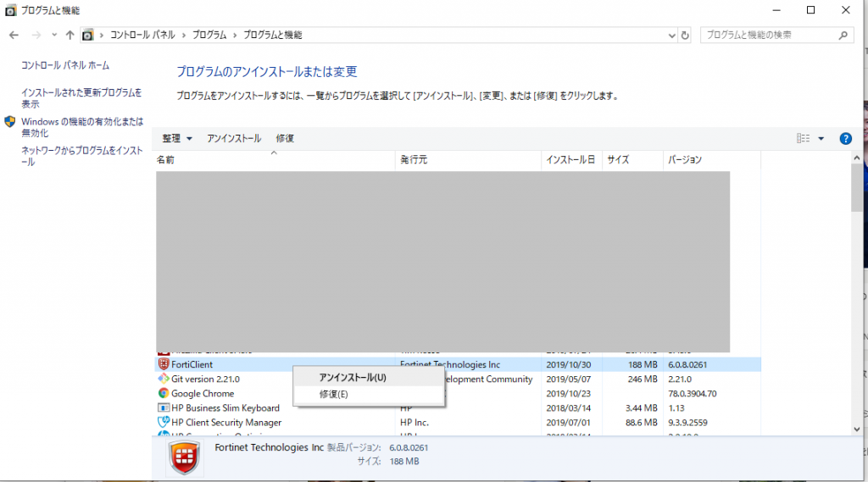The width and height of the screenshot is (868, 482).
Task: Click the Git version 2.21.0 icon
Action: pos(164,379)
